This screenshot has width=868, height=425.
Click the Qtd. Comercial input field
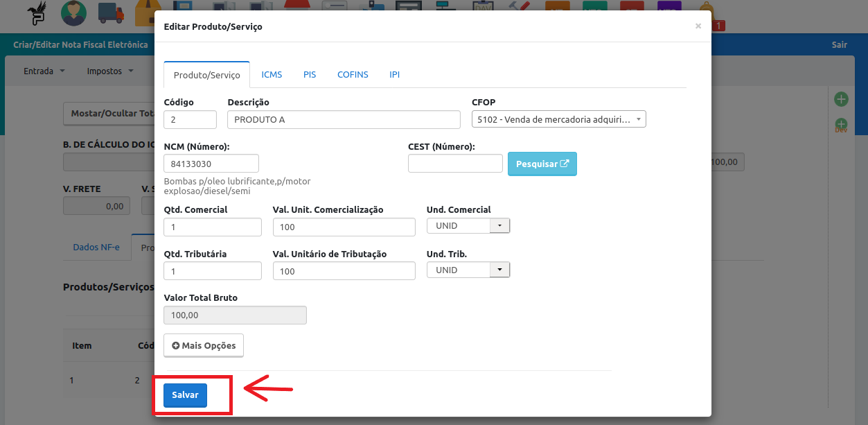(213, 227)
